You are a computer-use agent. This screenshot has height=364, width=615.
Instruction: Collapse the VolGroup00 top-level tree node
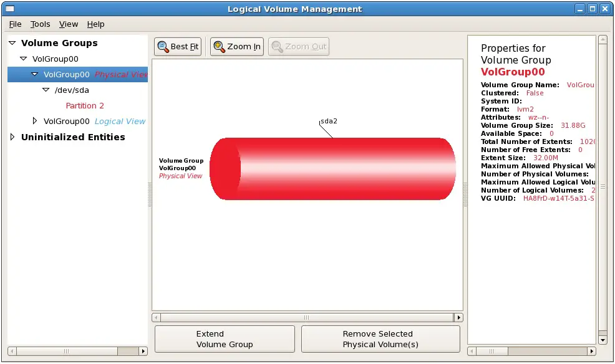[x=24, y=59]
